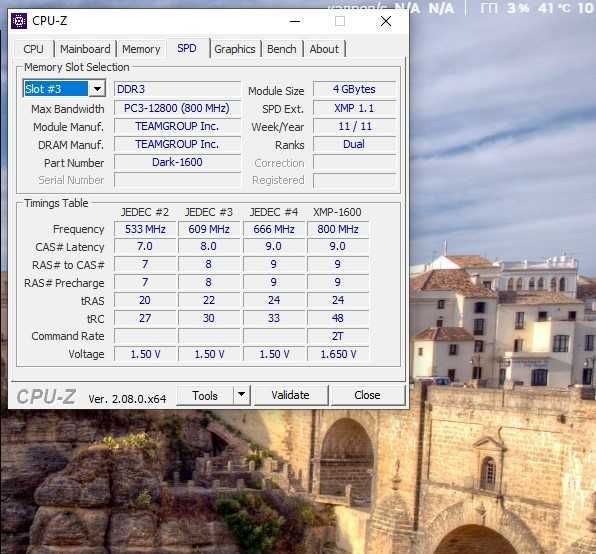This screenshot has width=596, height=554.
Task: Click the JEDEC #3 column header
Action: [x=209, y=212]
